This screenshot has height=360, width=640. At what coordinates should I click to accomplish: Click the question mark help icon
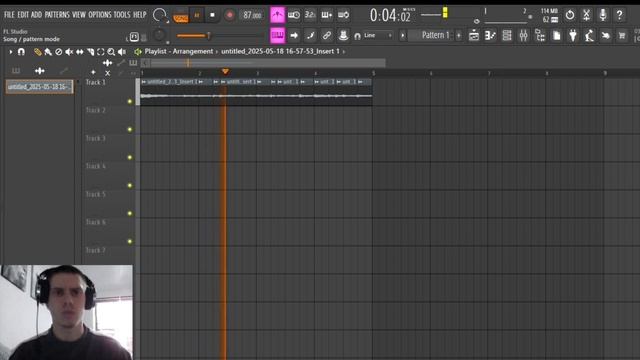click(x=620, y=15)
